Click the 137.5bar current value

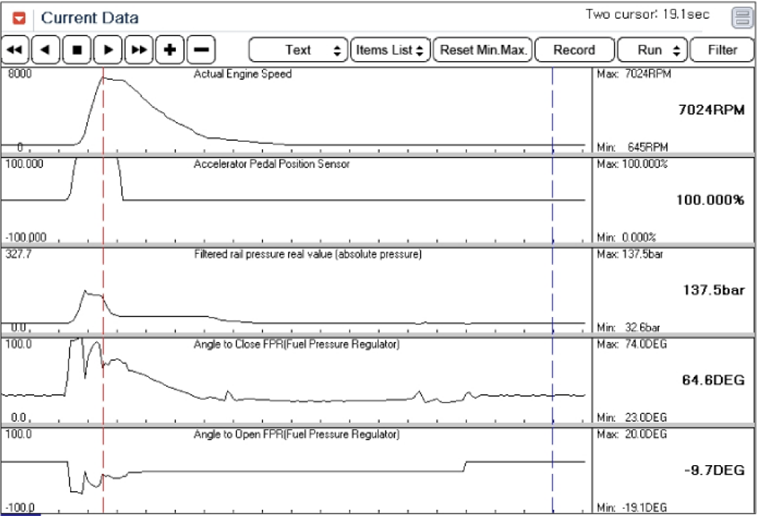click(714, 290)
